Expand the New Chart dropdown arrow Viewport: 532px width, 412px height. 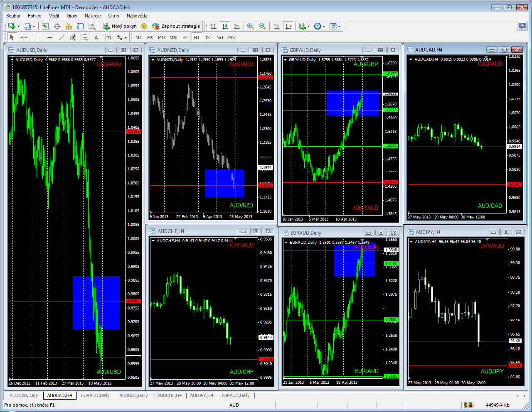(18, 27)
